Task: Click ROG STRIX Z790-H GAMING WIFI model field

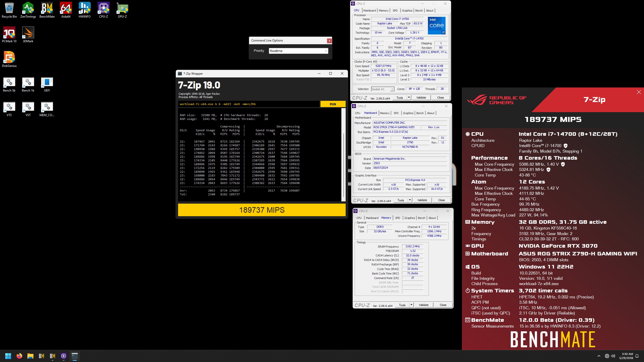Action: [396, 127]
